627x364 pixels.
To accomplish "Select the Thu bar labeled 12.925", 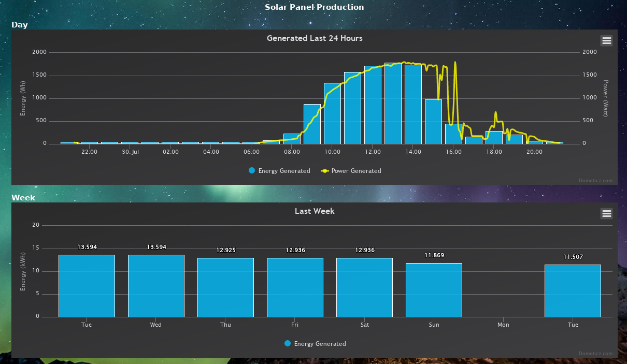I will [x=225, y=287].
